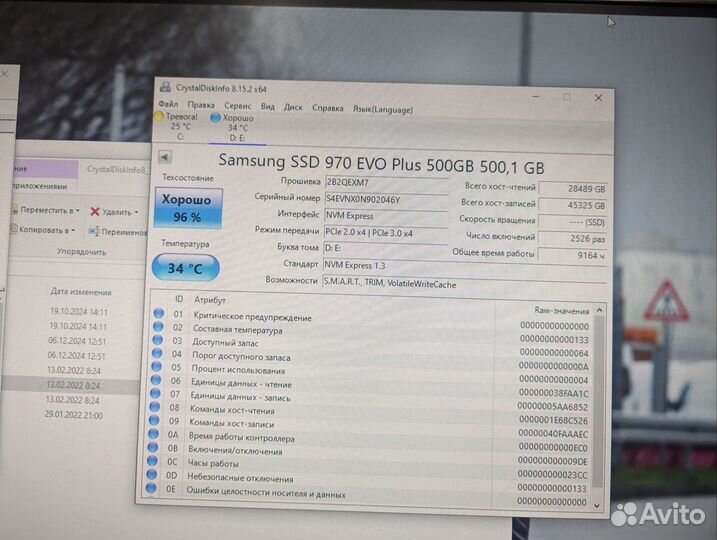
Task: Click the red X Удалить icon in Explorer
Action: point(95,211)
